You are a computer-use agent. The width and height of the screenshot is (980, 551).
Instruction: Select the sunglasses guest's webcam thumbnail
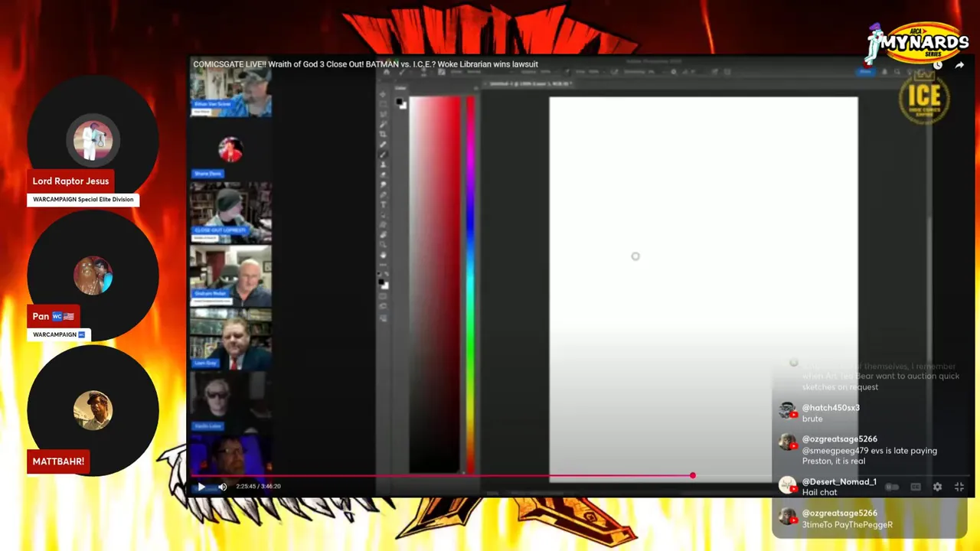[230, 401]
